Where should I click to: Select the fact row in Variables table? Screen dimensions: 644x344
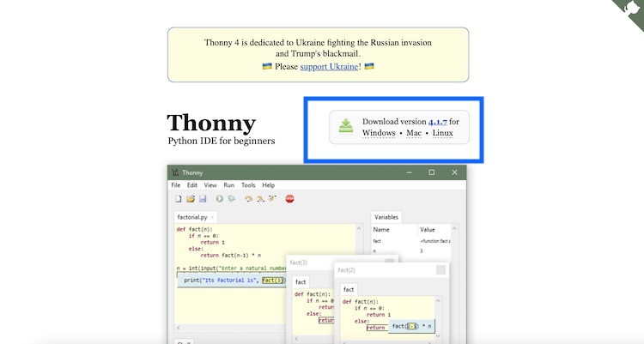410,241
